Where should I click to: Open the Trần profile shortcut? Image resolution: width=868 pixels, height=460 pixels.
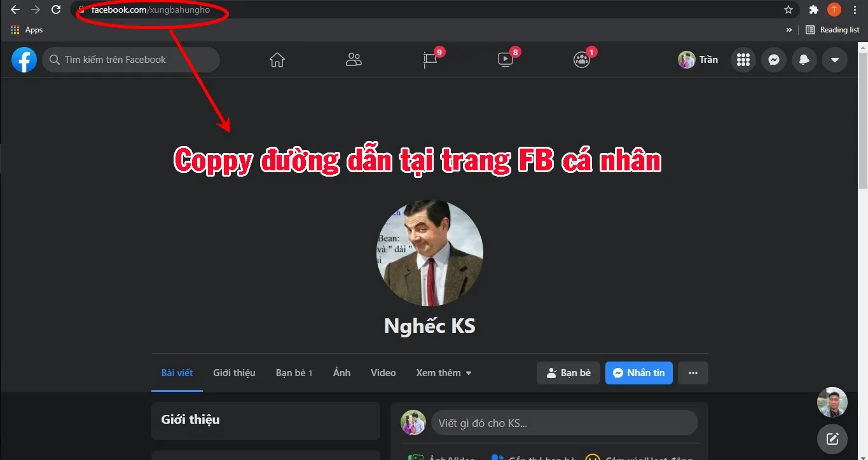coord(698,60)
